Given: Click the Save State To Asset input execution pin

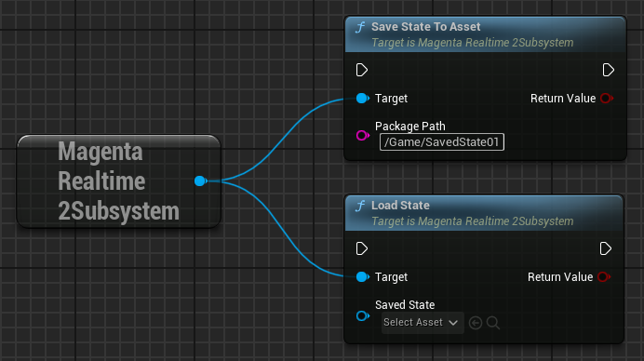Looking at the screenshot, I should pyautogui.click(x=361, y=70).
